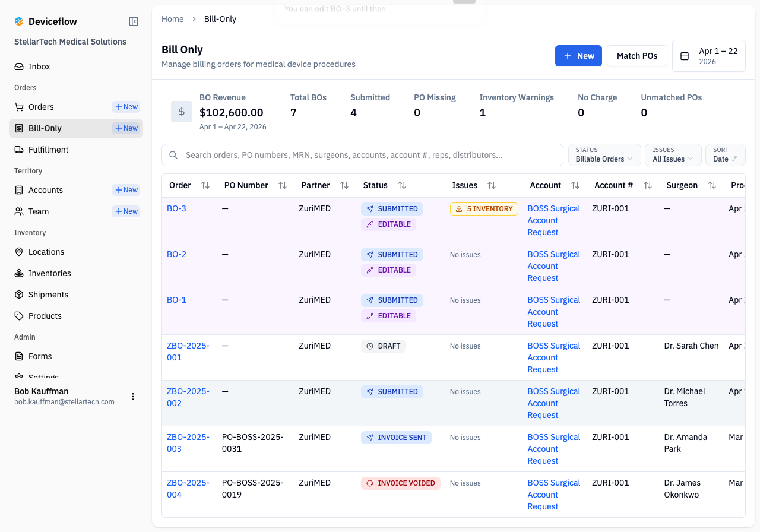Open the Apr 1 – 22 date range picker
Image resolution: width=760 pixels, height=532 pixels.
click(x=709, y=56)
